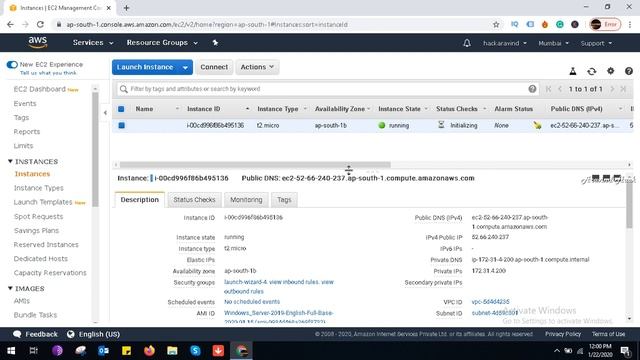
Task: Open Firefox from the taskbar
Action: (x=149, y=351)
